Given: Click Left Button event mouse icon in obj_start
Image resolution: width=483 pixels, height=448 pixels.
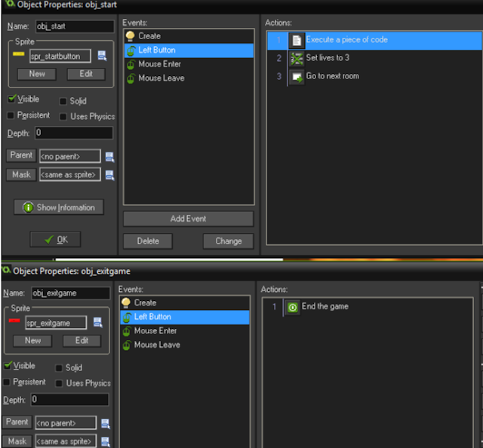Looking at the screenshot, I should 131,51.
